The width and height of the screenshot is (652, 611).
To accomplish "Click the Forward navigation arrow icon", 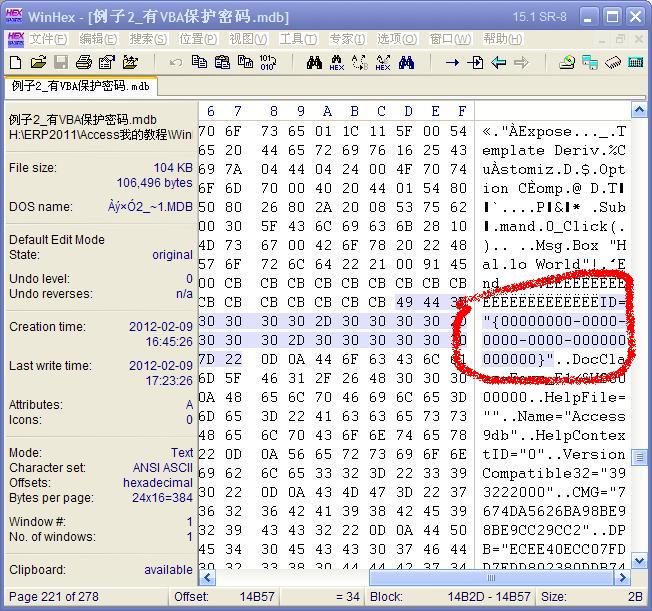I will pyautogui.click(x=521, y=63).
